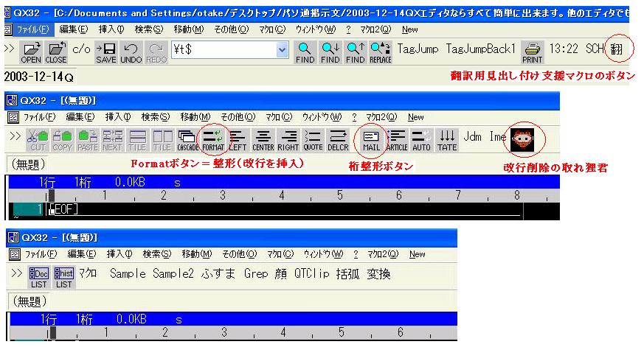The width and height of the screenshot is (644, 347).
Task: Click the TagJump toolbar button
Action: coord(418,49)
